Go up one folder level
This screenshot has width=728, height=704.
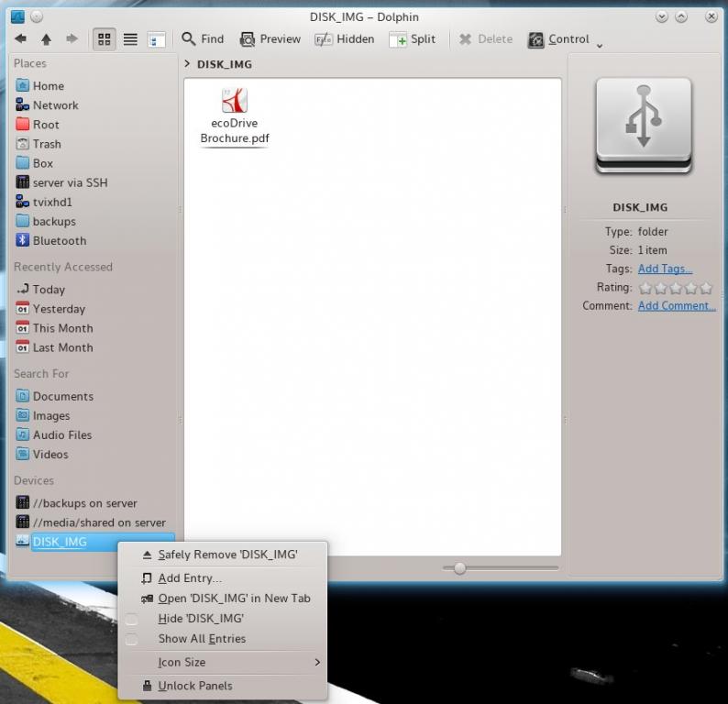[46, 39]
